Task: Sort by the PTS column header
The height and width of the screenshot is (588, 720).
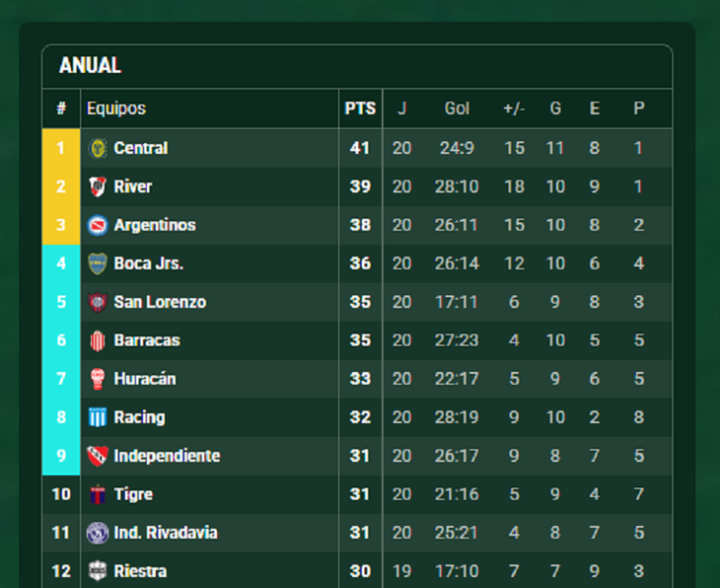Action: [x=360, y=109]
